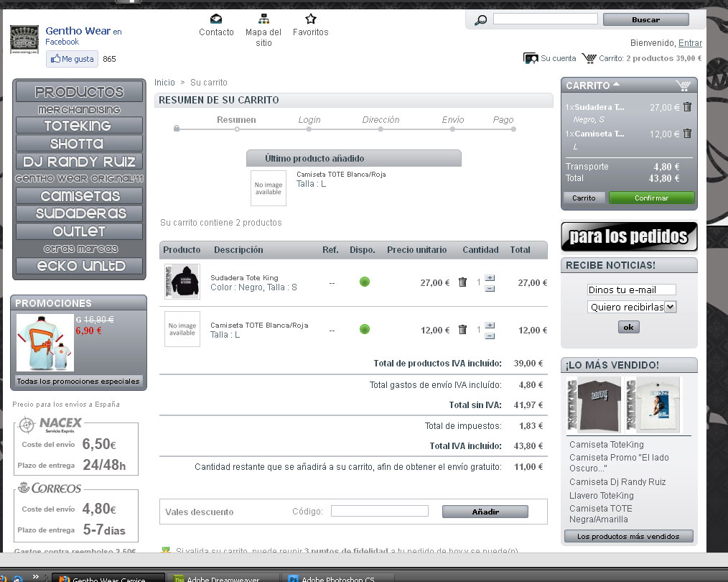
Task: Decrease Camiseta TOTE Blanca/Roja quantity with minus
Action: pyautogui.click(x=490, y=336)
